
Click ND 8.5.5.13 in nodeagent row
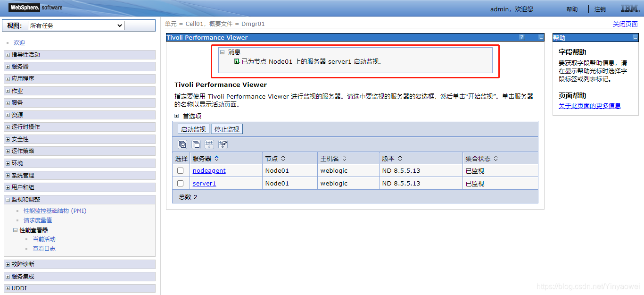[x=401, y=171]
